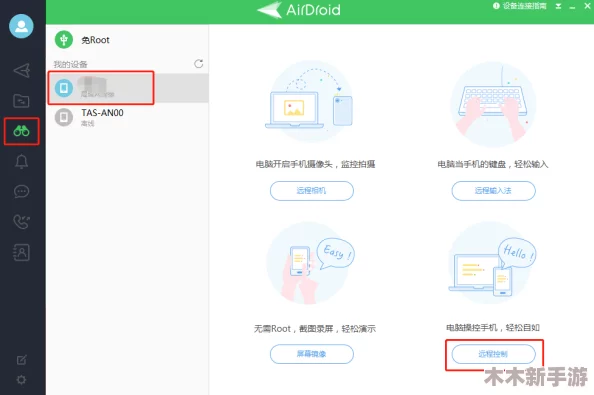Viewport: 594px width, 395px height.
Task: Open the contacts icon in sidebar
Action: tap(21, 252)
